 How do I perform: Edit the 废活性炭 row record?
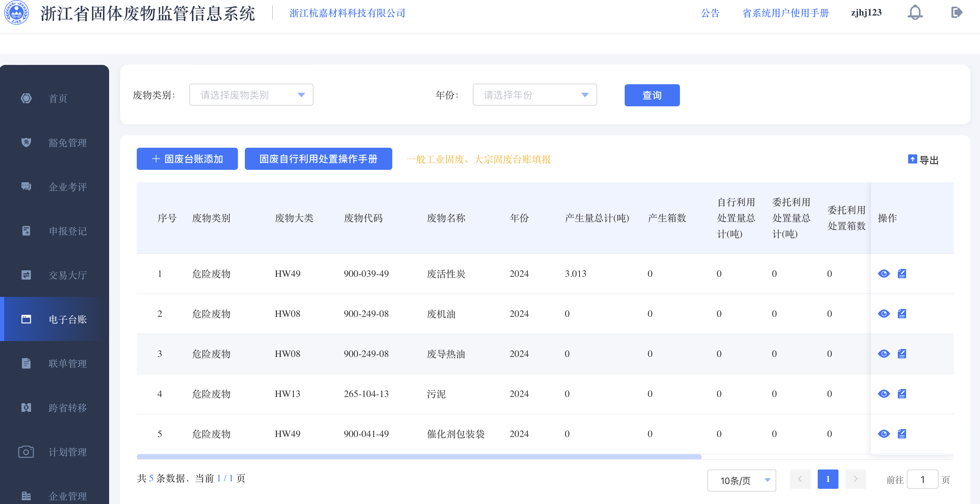[x=902, y=273]
